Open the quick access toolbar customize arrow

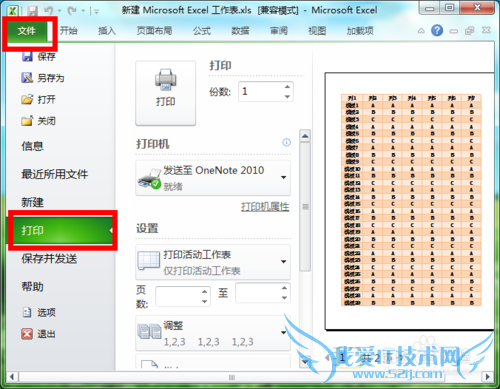click(x=96, y=12)
